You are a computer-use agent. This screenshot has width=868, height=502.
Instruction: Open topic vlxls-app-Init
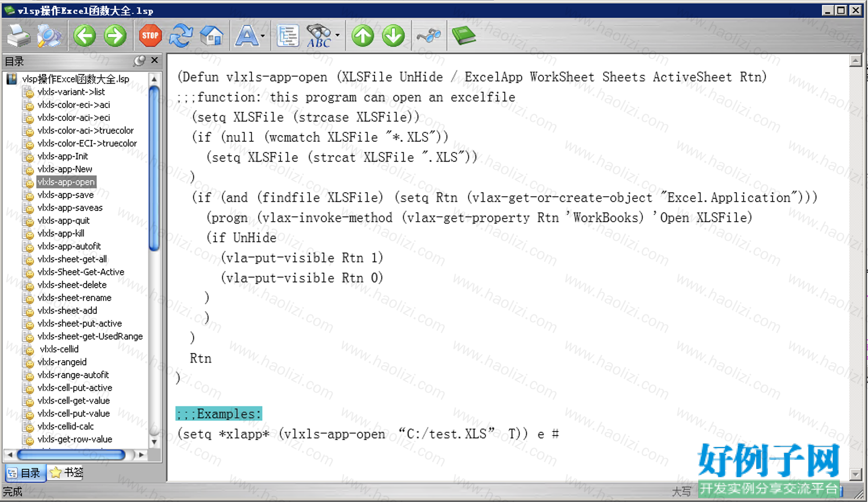tap(62, 156)
